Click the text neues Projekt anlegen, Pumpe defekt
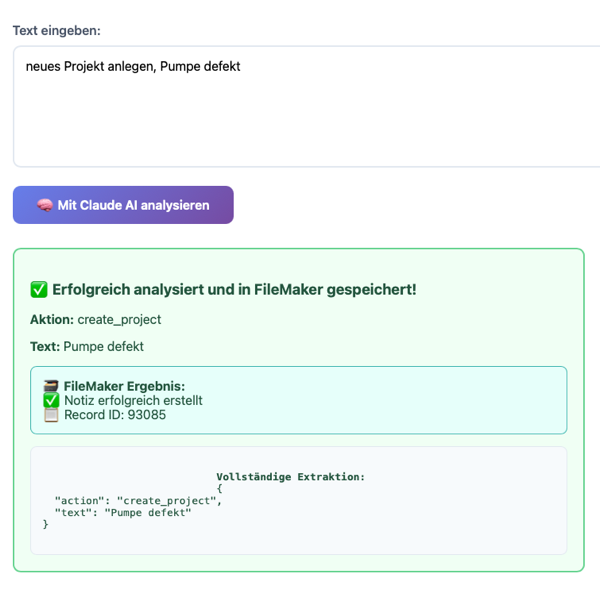 (x=133, y=66)
